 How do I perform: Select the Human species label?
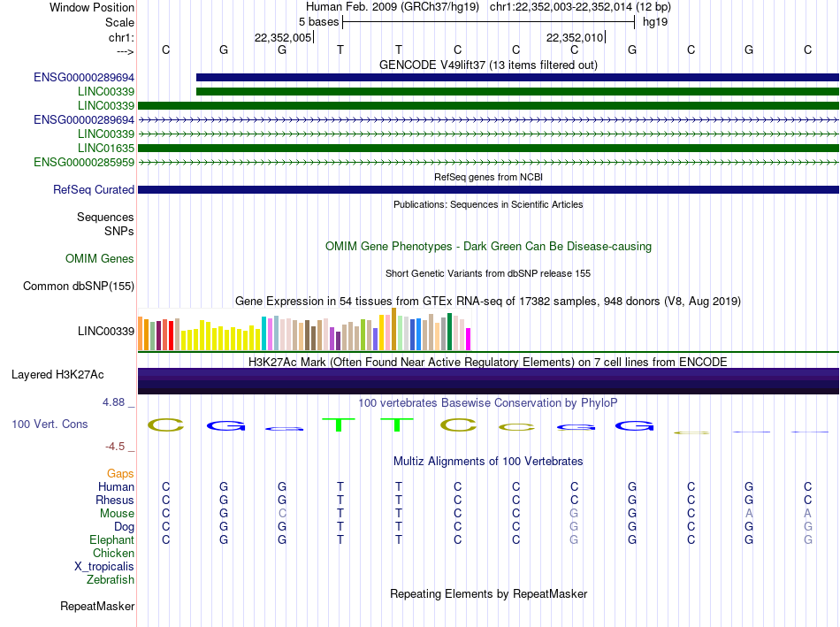[x=116, y=486]
